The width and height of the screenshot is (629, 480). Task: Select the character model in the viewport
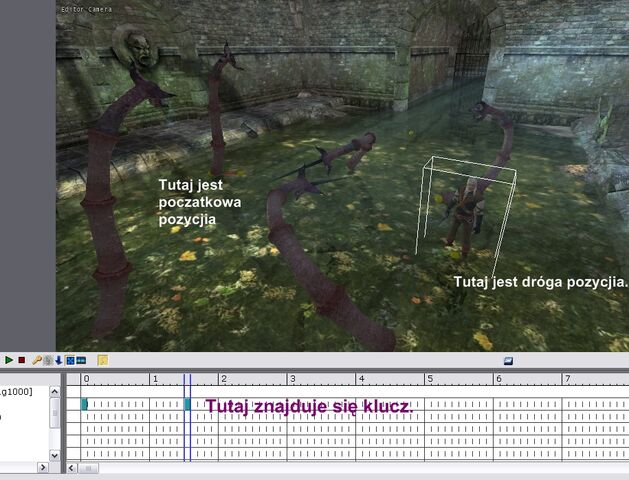pos(463,215)
